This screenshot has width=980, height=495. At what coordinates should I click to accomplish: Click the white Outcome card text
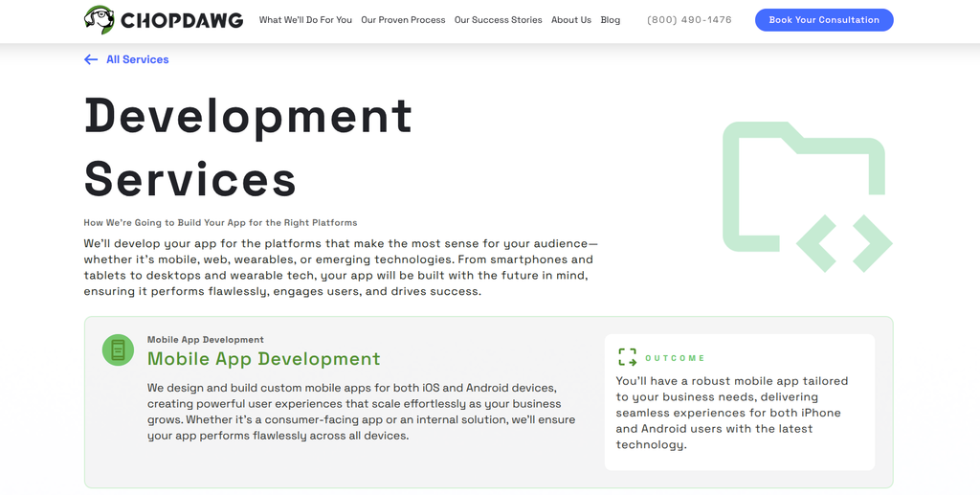pos(732,413)
